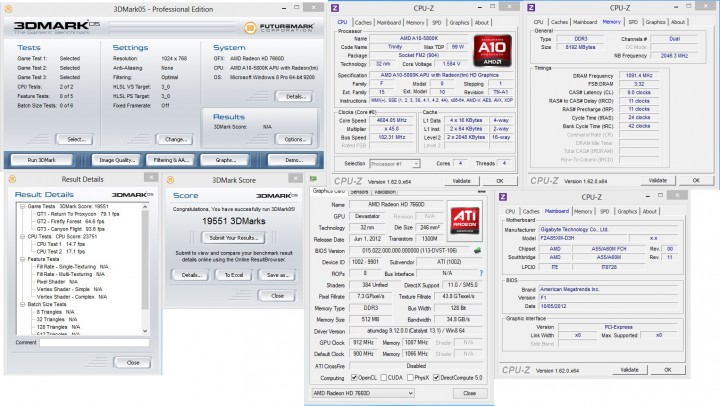Viewport: 720px width, 406px height.
Task: Click the Filtering & AA button
Action: click(x=171, y=160)
